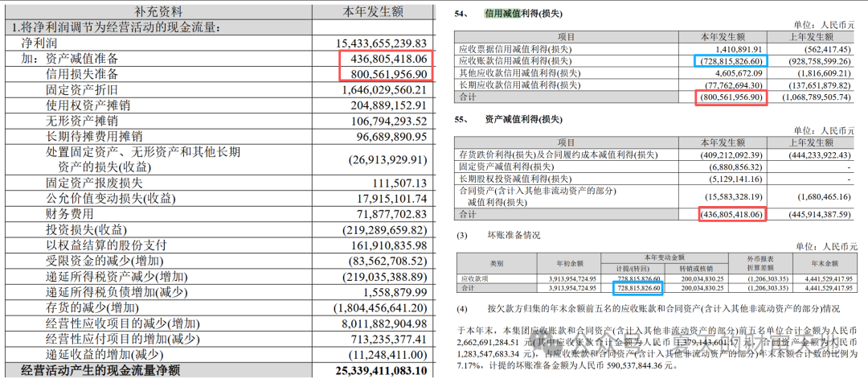The width and height of the screenshot is (868, 379).
Task: Select the 使用权资产摊销 row label
Action: click(x=88, y=105)
